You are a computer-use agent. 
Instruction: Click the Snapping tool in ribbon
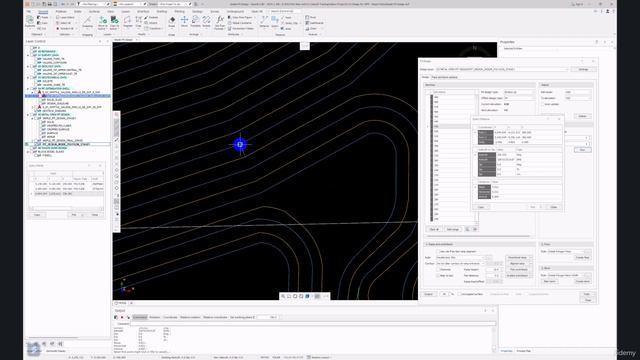tap(87, 22)
